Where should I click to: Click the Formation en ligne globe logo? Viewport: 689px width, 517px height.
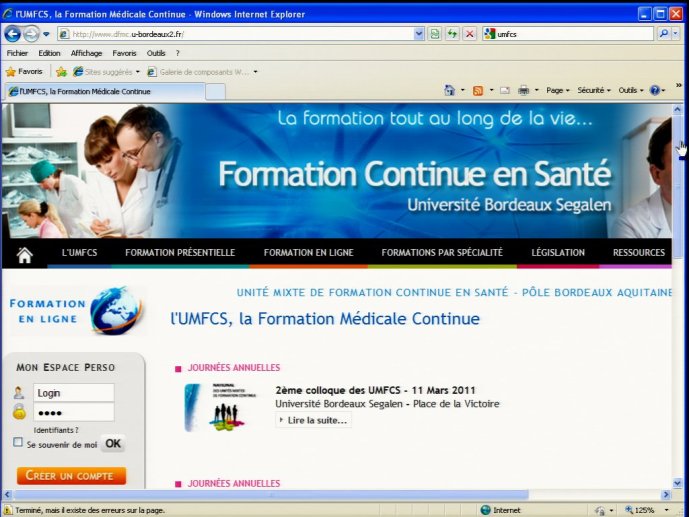tap(77, 310)
